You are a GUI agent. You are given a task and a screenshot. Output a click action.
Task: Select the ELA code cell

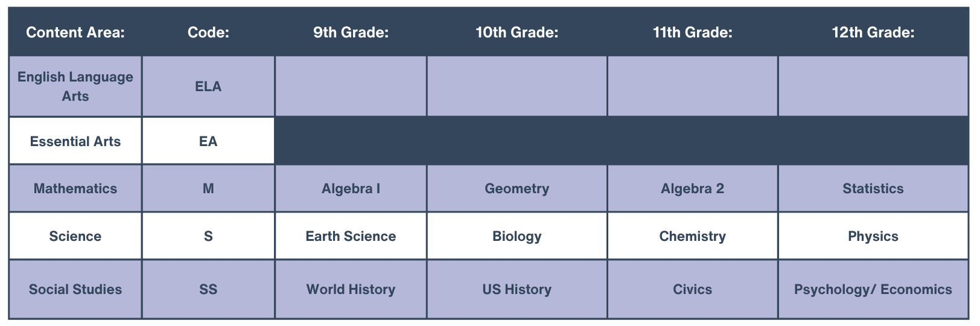pos(208,86)
